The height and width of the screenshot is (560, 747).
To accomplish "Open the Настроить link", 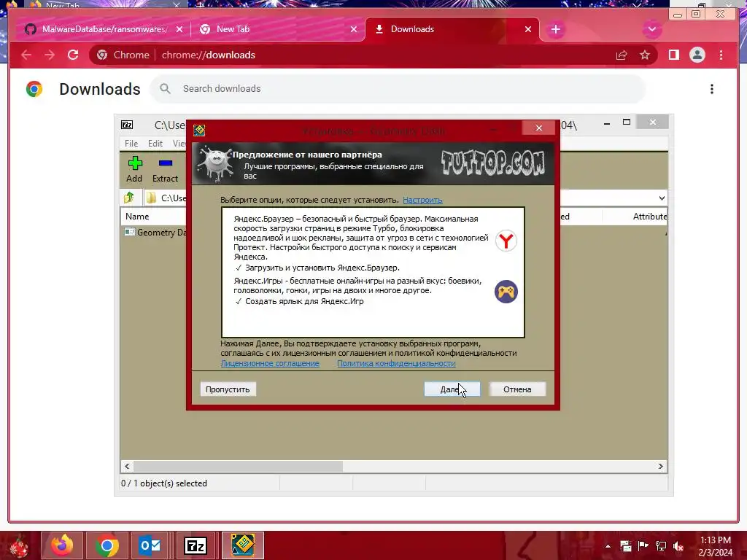I will 422,200.
